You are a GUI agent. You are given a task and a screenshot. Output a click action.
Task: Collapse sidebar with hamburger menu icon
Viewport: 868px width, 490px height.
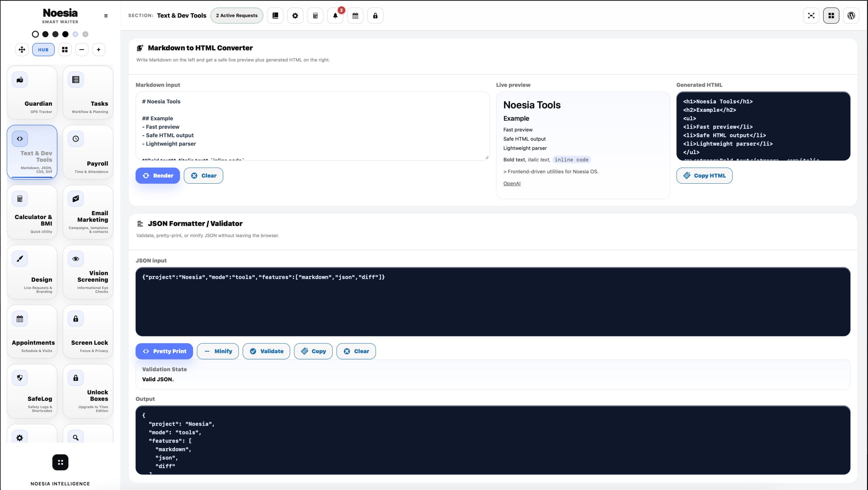point(106,16)
